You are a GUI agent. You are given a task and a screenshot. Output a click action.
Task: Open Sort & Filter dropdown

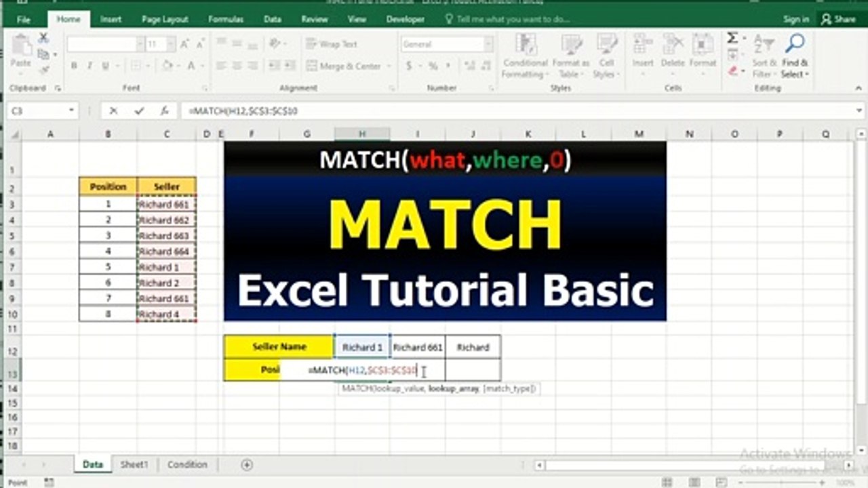pos(764,56)
